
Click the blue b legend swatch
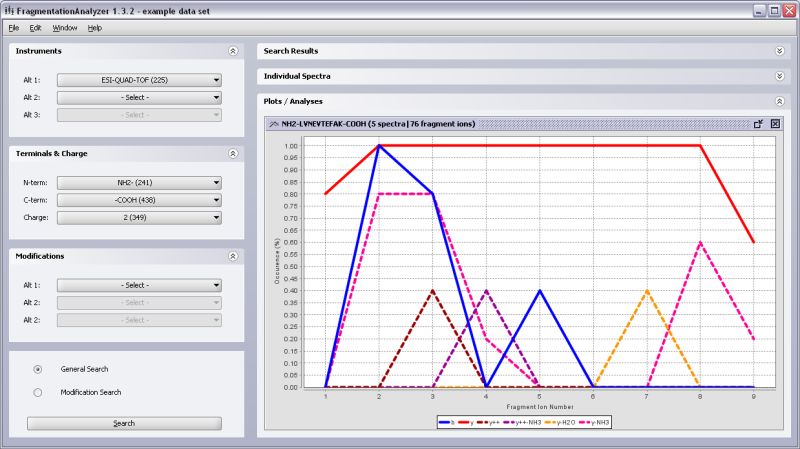pyautogui.click(x=444, y=422)
